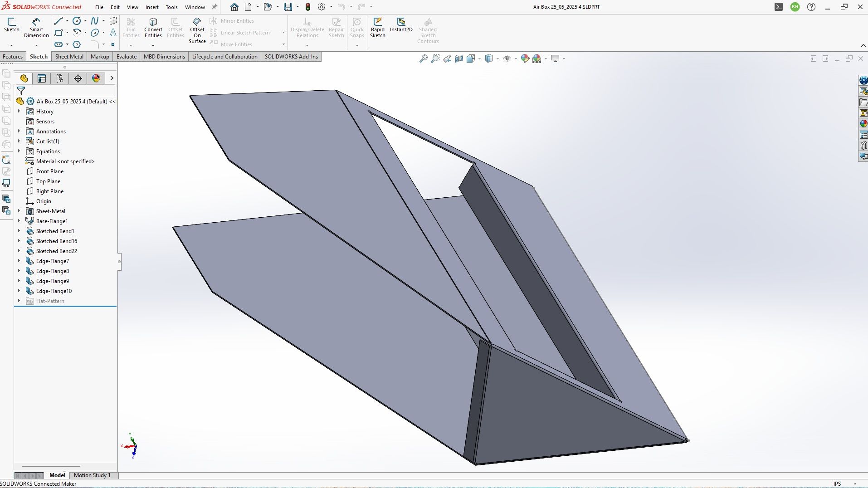Pin the menu bar with pushpin
The image size is (868, 488).
click(215, 7)
